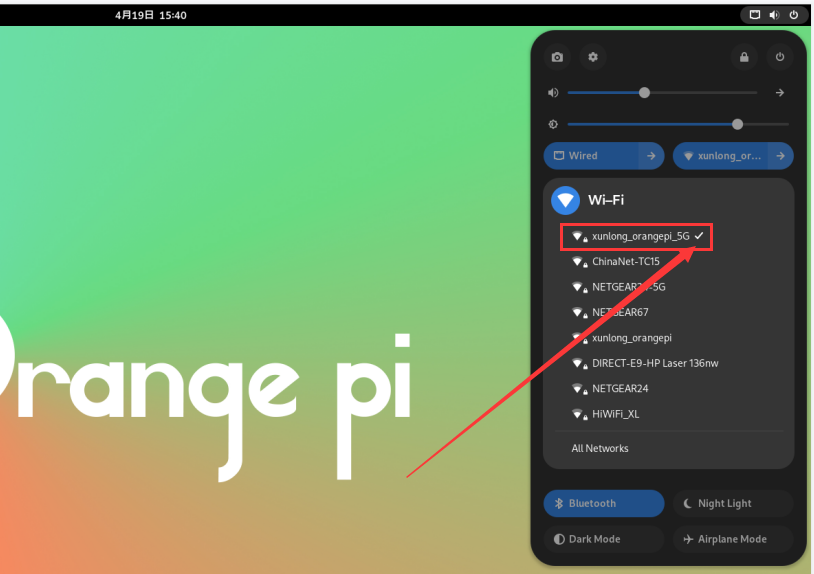Click the screenshot camera icon
This screenshot has width=814, height=574.
click(557, 57)
